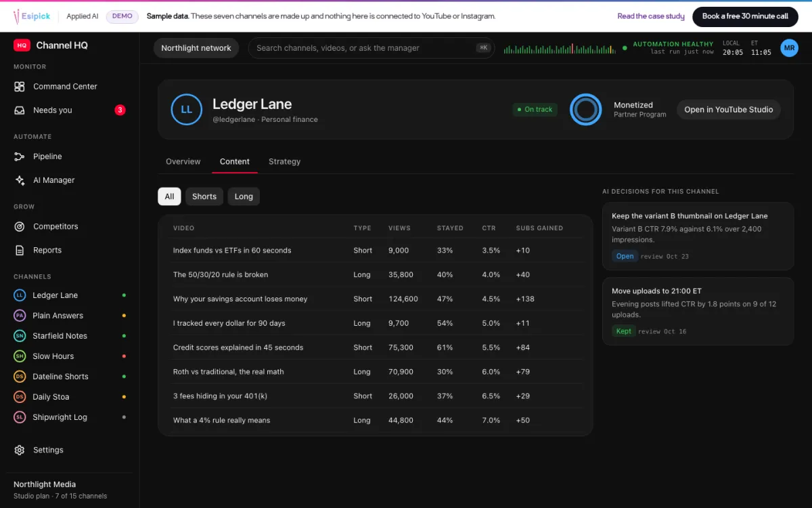Click the Esipick logo
The width and height of the screenshot is (812, 508).
(32, 16)
